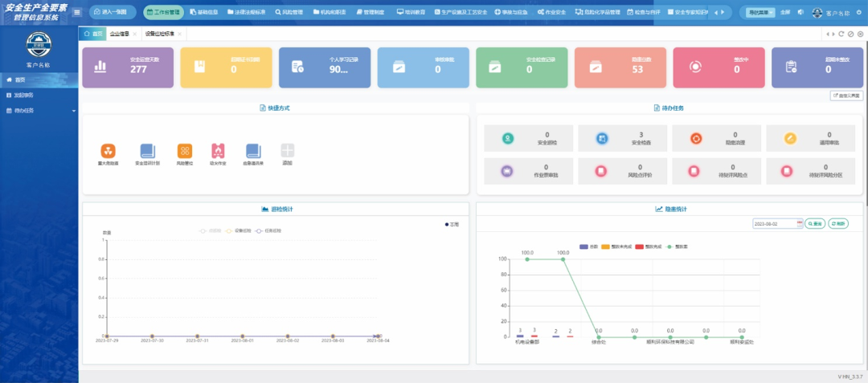The image size is (868, 383).
Task: Open the 风险点评价 task tile
Action: point(623,171)
